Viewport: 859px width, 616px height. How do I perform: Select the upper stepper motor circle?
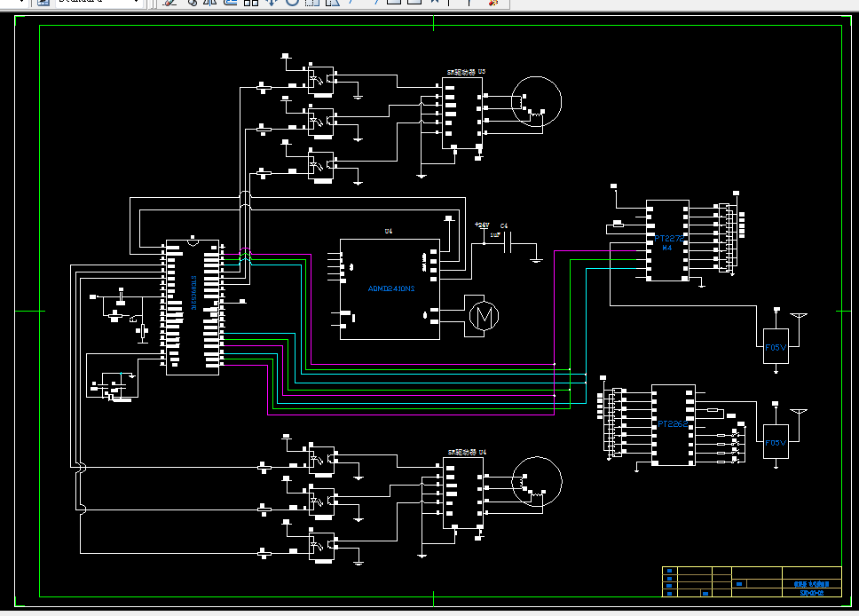pyautogui.click(x=536, y=102)
